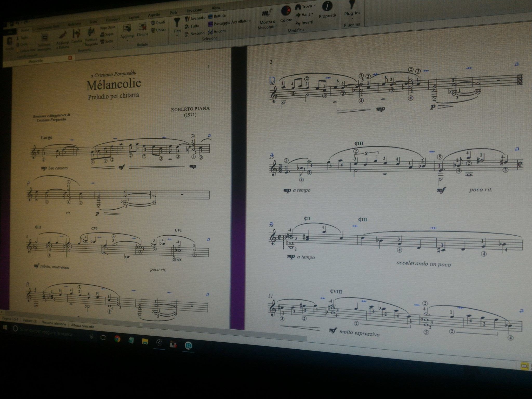Add ossia staff Sotto
The height and width of the screenshot is (399, 532).
point(107,41)
